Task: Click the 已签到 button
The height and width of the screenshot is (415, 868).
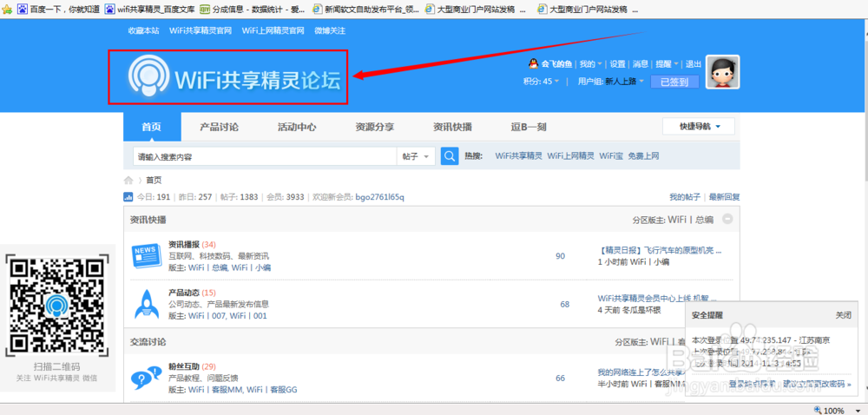Action: pyautogui.click(x=674, y=82)
